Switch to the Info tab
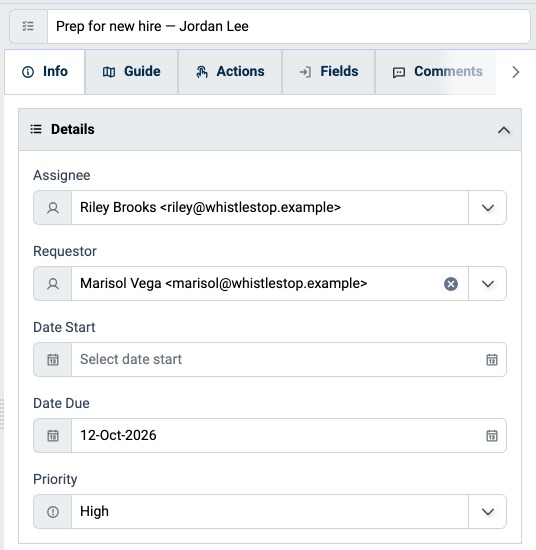This screenshot has height=550, width=536. coord(45,72)
